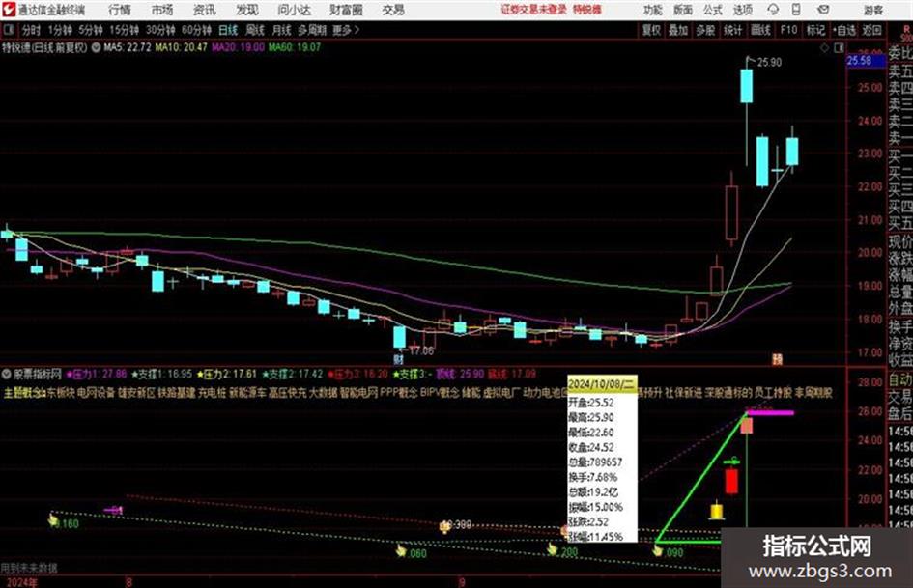Switch to 分时 period tab
The image size is (913, 588).
pos(32,30)
